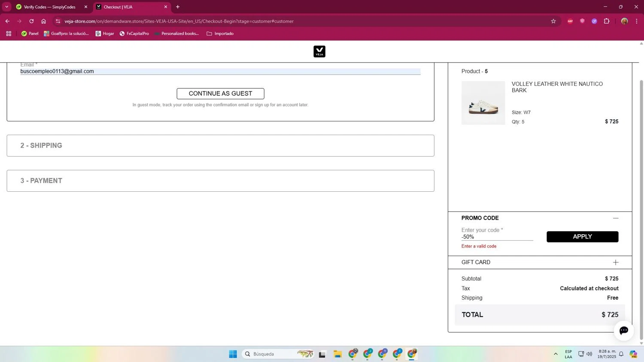This screenshot has height=362, width=644.
Task: Open the red shield extension icon
Action: 582,21
